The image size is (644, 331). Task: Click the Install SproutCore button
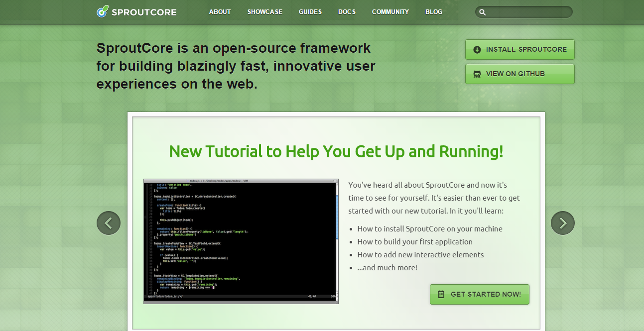[x=520, y=50]
